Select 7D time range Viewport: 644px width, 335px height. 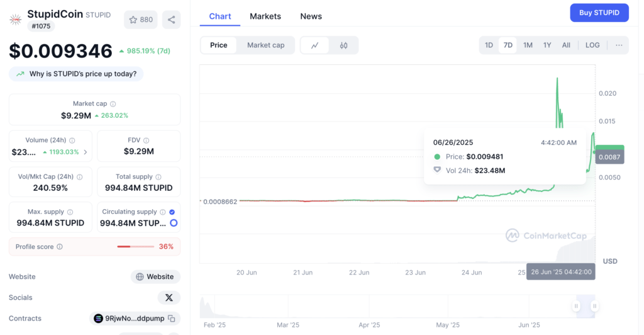point(508,45)
